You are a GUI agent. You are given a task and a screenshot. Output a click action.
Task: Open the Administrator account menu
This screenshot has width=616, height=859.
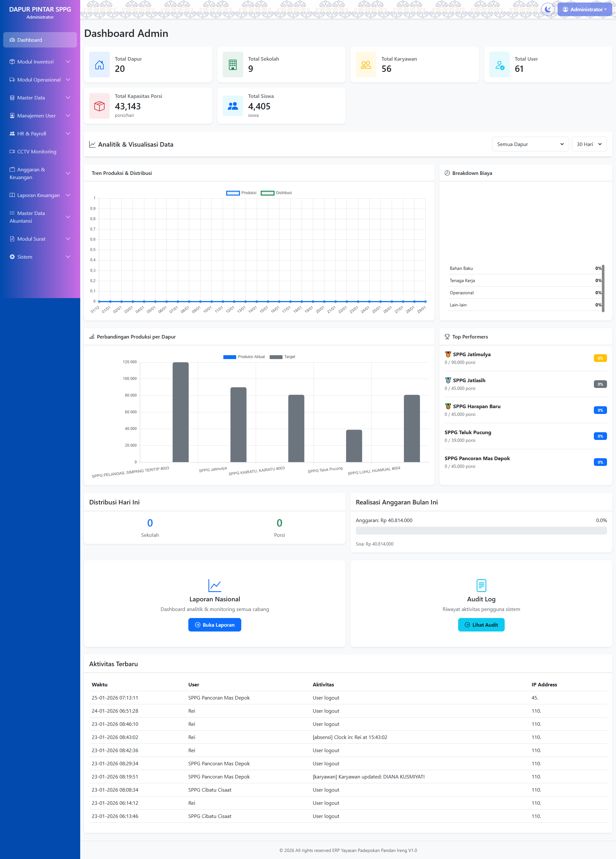pos(584,9)
